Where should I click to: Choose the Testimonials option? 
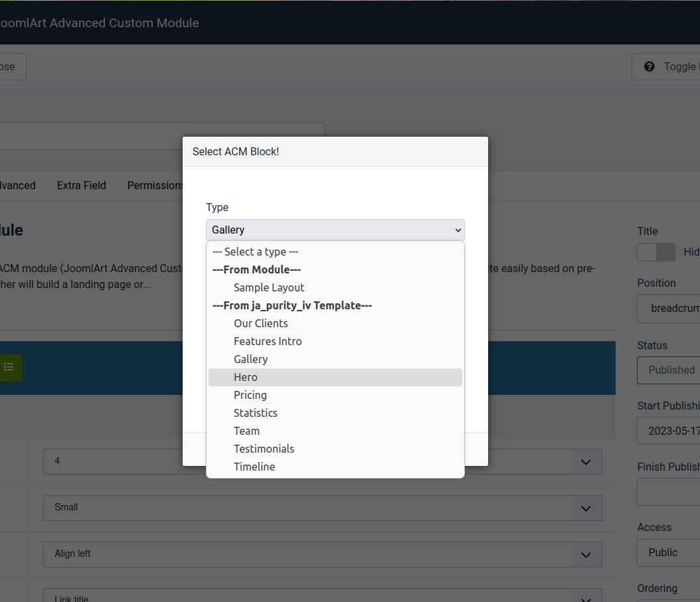coord(264,449)
